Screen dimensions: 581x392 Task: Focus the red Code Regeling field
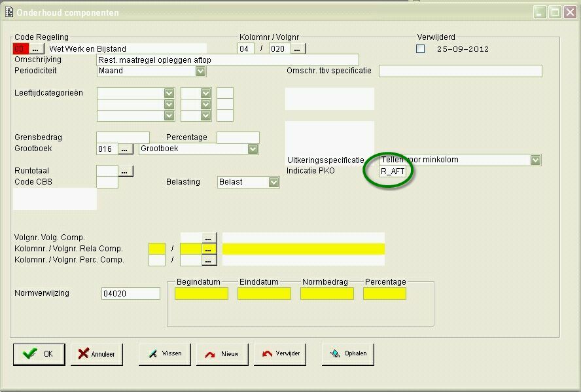click(x=21, y=49)
